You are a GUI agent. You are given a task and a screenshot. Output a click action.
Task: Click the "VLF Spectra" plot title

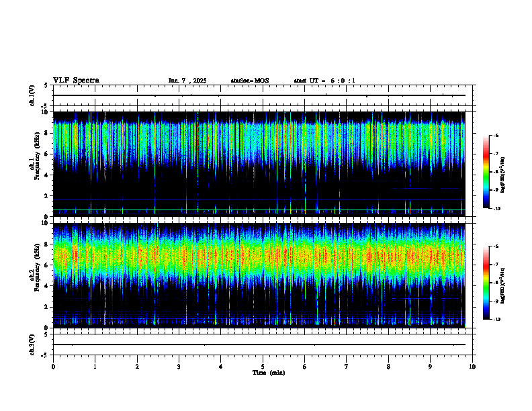coord(76,81)
